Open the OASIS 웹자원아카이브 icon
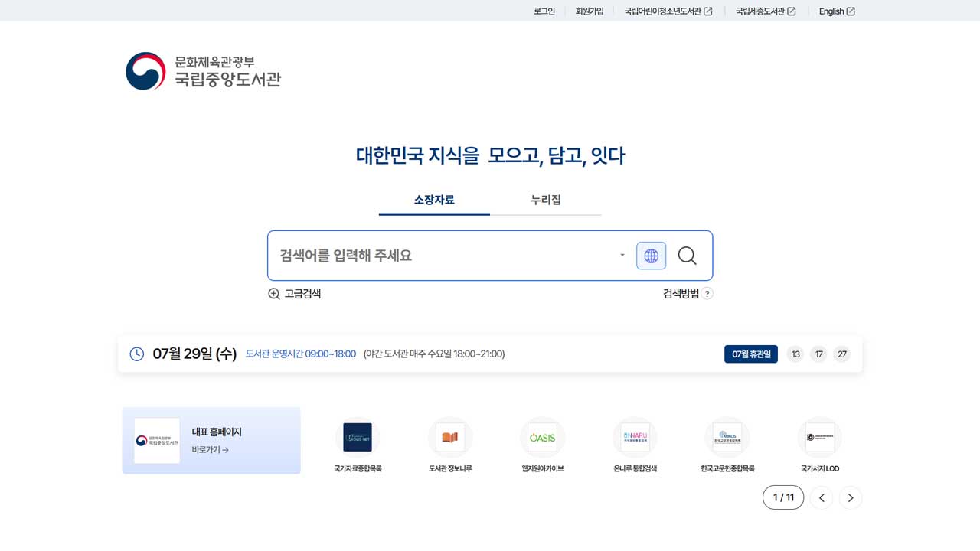The width and height of the screenshot is (980, 551). click(x=542, y=438)
